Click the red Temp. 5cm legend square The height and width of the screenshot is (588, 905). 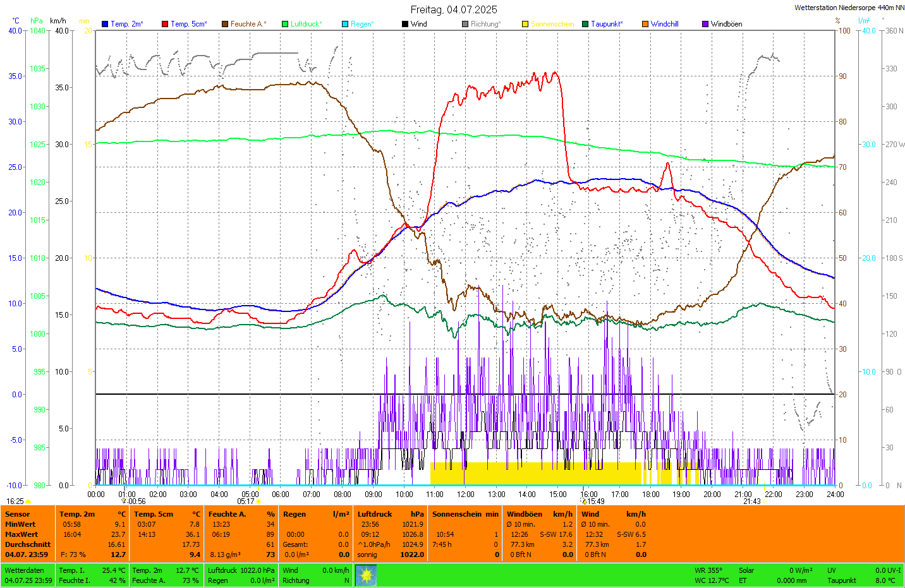(x=165, y=24)
